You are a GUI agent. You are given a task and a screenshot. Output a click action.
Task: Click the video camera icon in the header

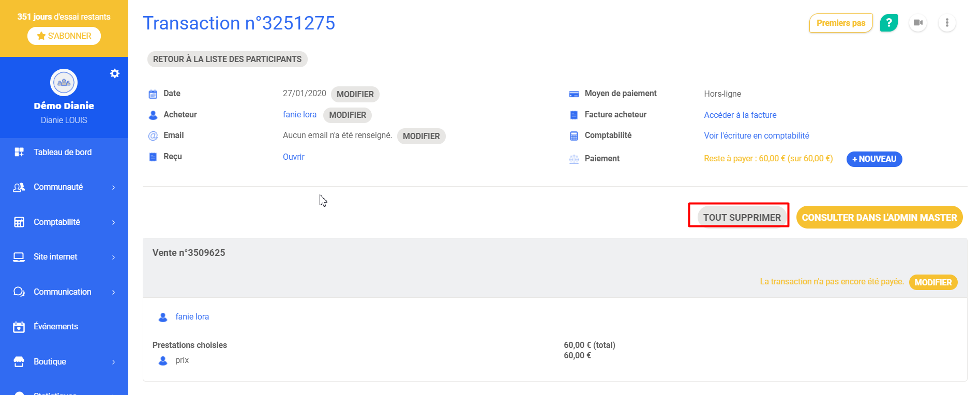pos(918,23)
